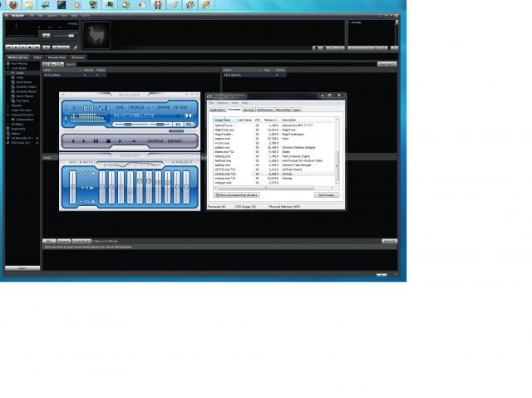This screenshot has width=532, height=398.
Task: Click the Winamp llama album art thumbnail
Action: [96, 35]
